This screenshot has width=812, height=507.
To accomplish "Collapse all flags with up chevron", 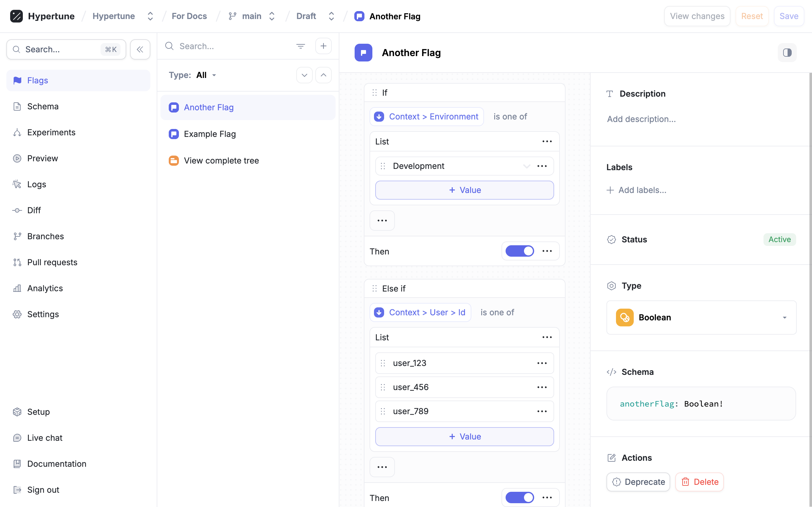I will 323,75.
